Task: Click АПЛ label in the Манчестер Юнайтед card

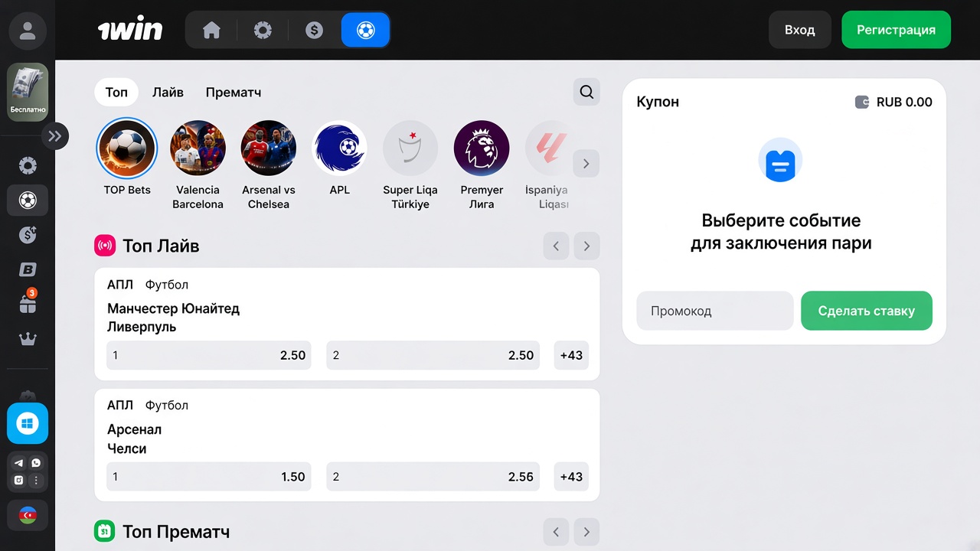Action: coord(120,285)
